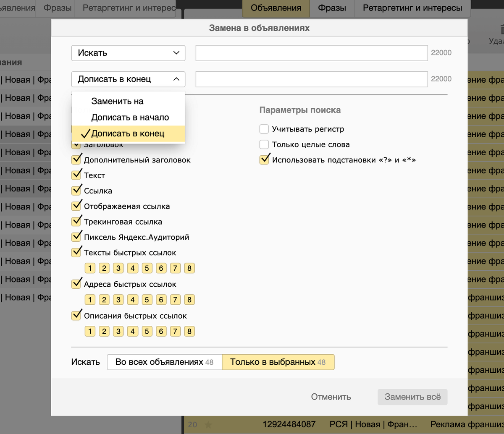Image resolution: width=504 pixels, height=434 pixels.
Task: Toggle quick link description number 3
Action: (x=118, y=331)
